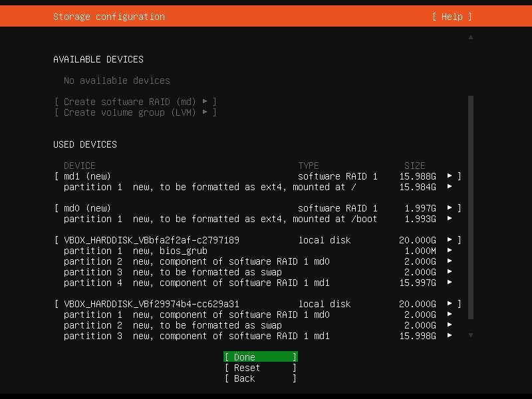Click 'software RAID 1' type of md0
The width and height of the screenshot is (532, 399).
click(338, 208)
